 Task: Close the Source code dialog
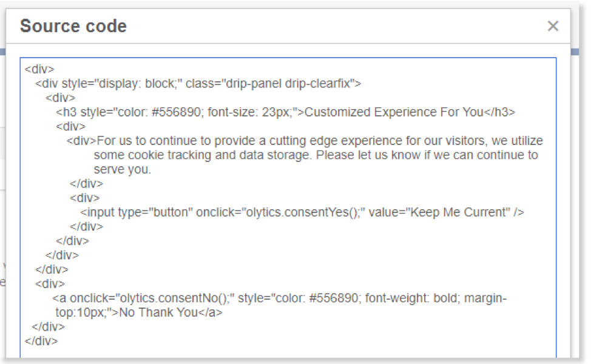(x=552, y=26)
